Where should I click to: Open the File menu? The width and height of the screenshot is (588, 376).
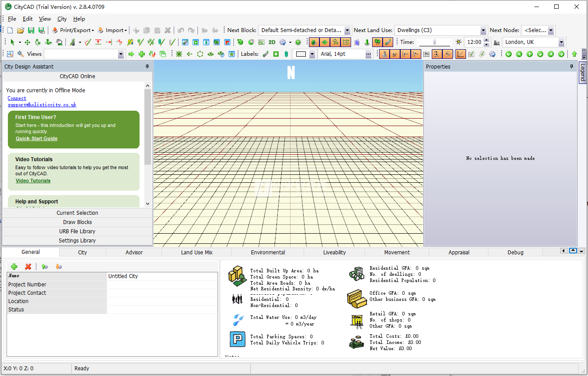[x=12, y=19]
